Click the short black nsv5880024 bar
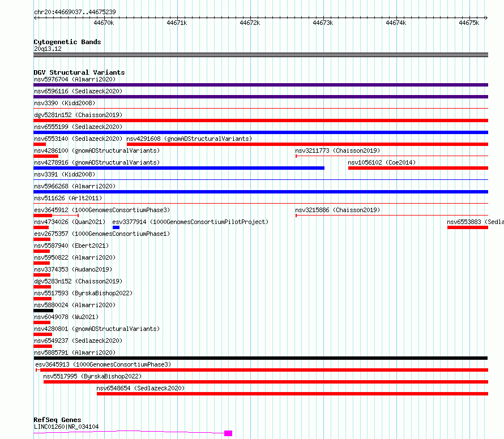504x439 pixels. 44,311
